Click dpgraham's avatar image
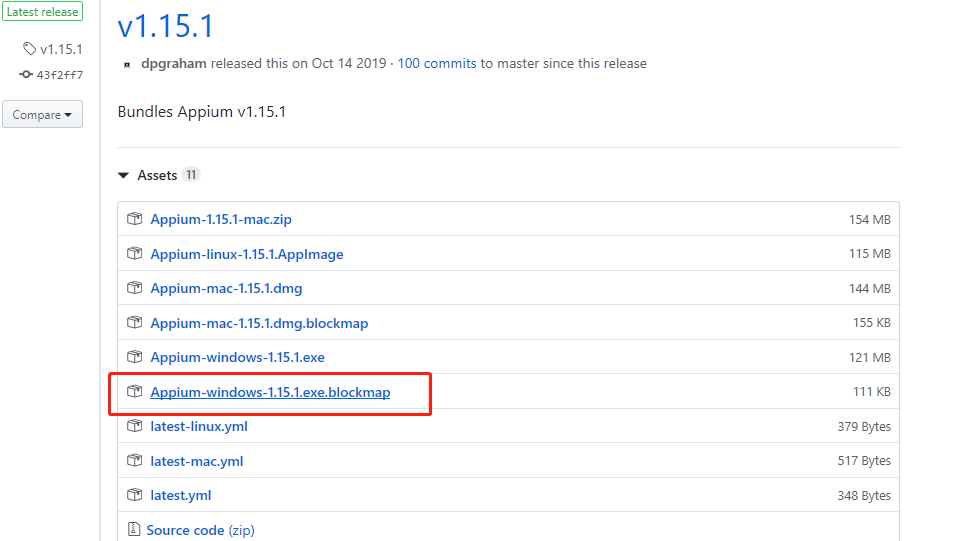The image size is (963, 541). coord(127,64)
